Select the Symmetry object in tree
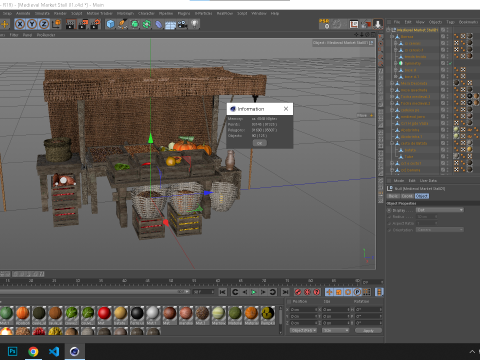Screen dimensions: 480x360 [x=413, y=63]
